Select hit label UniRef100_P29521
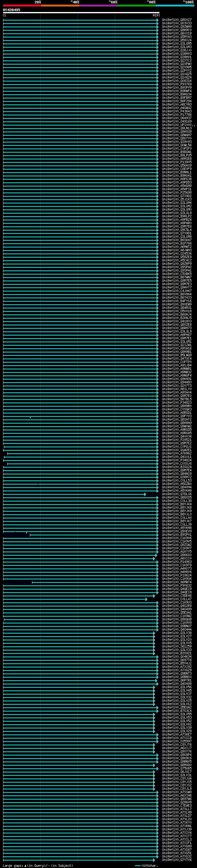197x868 pixels. click(177, 440)
